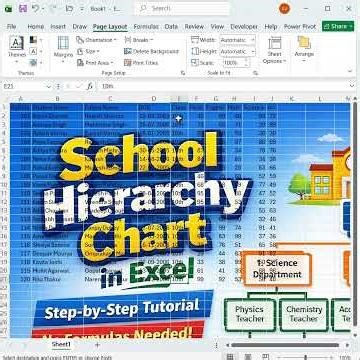360x360 pixels.
Task: Open the Margins button
Action: pyautogui.click(x=63, y=49)
